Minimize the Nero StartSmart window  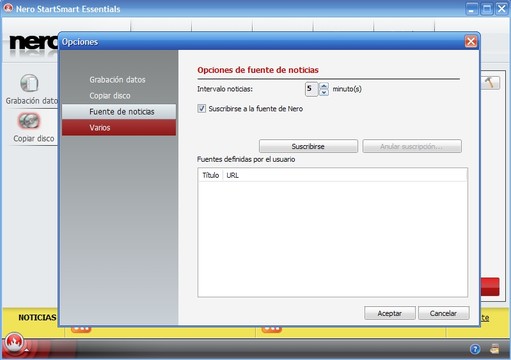pyautogui.click(x=471, y=9)
